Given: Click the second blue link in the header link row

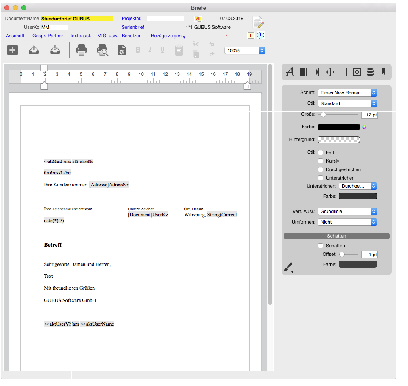Looking at the screenshot, I should [x=47, y=35].
